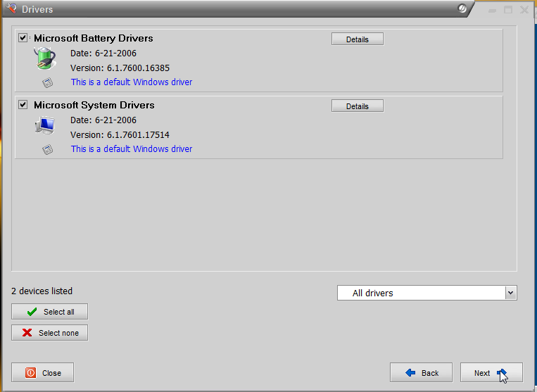537x392 pixels.
Task: Show Details for Microsoft System Drivers
Action: tap(357, 106)
